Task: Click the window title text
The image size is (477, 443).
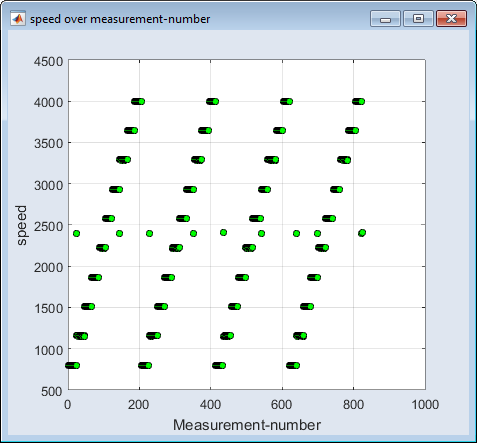Action: point(120,19)
